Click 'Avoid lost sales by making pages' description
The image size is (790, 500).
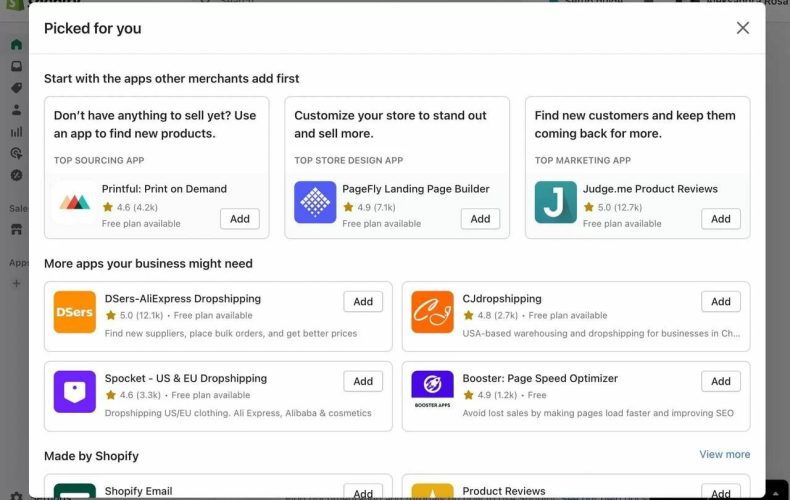coord(598,413)
